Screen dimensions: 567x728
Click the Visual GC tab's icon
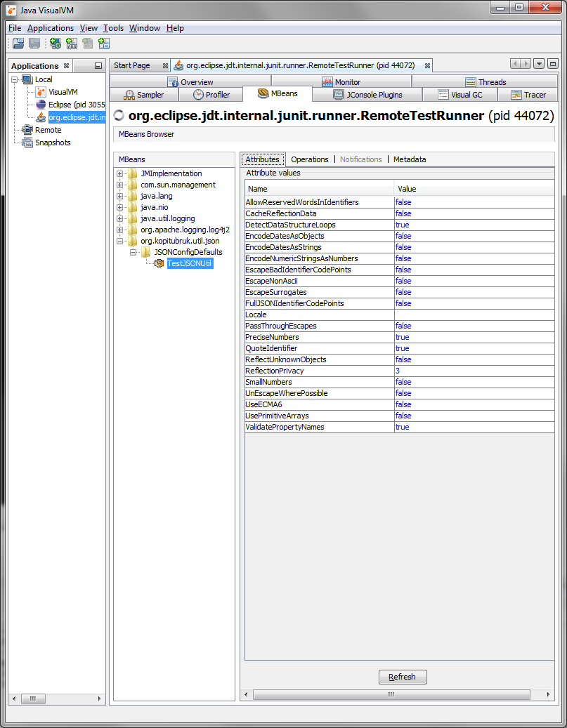click(443, 95)
